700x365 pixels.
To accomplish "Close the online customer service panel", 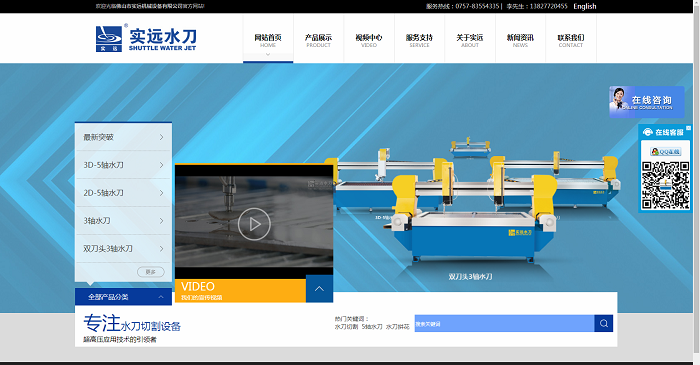I will click(x=688, y=128).
